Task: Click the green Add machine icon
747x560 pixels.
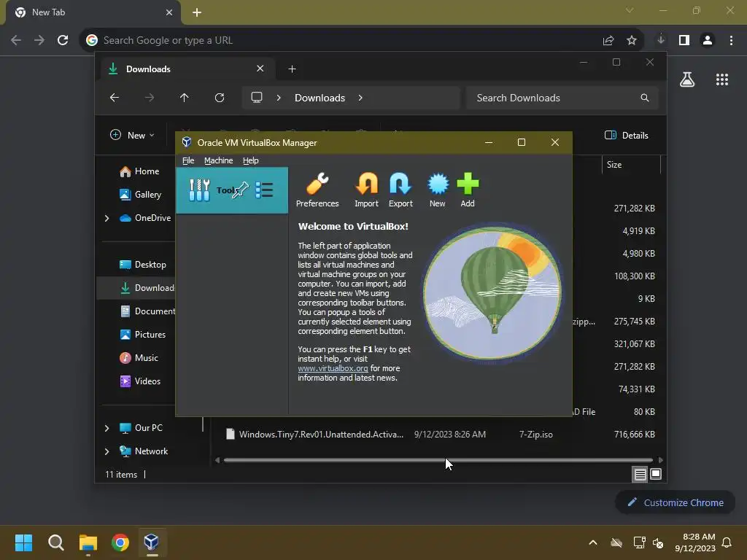Action: [x=468, y=190]
